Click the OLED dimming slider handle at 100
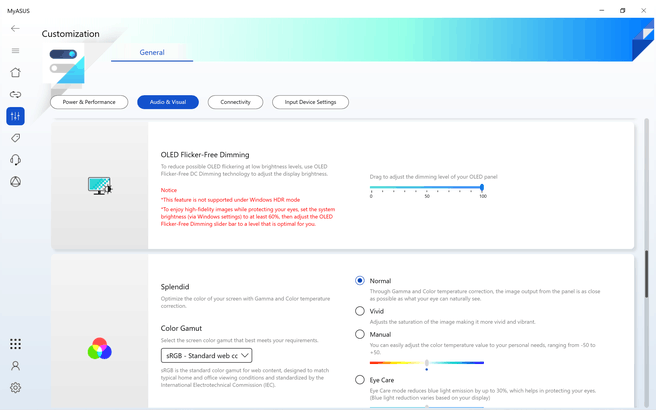The width and height of the screenshot is (656, 410). pos(482,187)
